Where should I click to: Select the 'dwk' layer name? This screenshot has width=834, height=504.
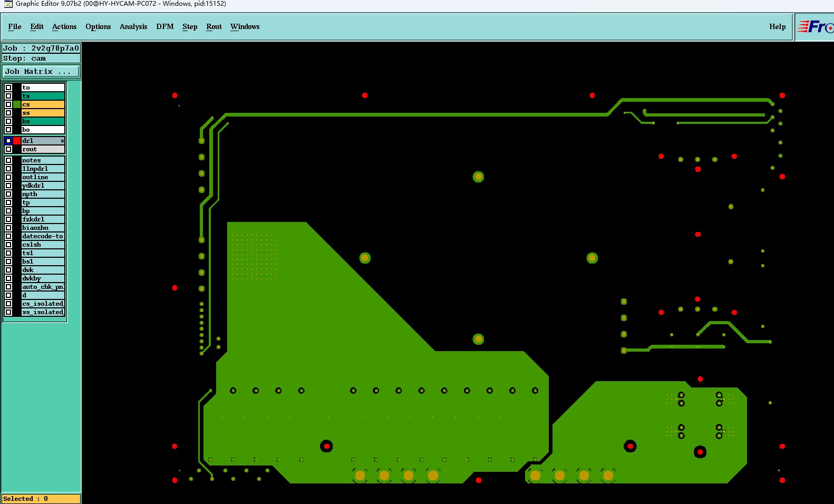(x=43, y=270)
